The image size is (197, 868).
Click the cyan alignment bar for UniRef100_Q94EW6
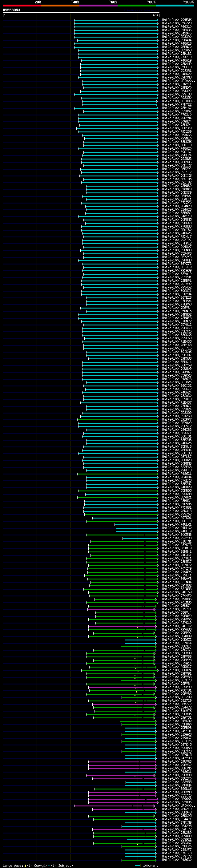coord(116,20)
